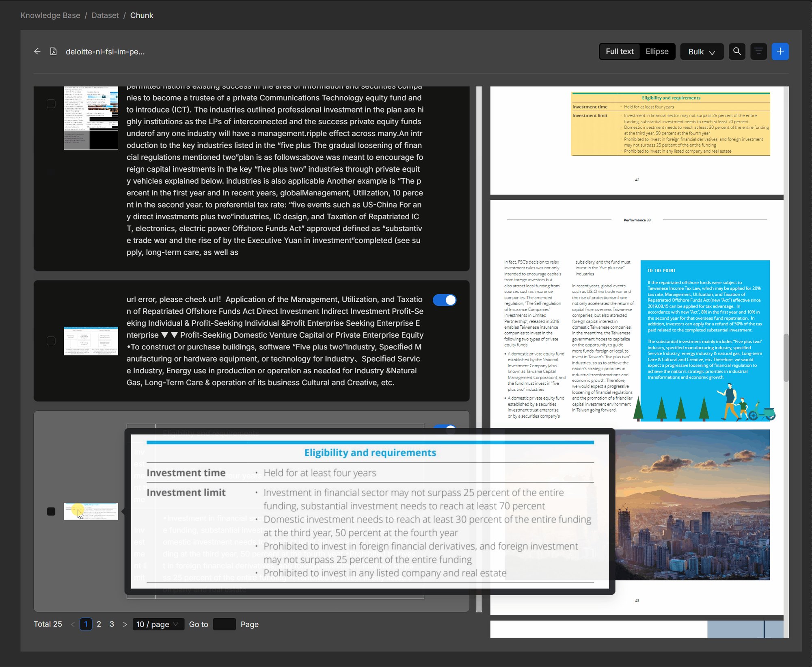Viewport: 812px width, 667px height.
Task: Click thumbnail of the Eligibility table chunk
Action: coord(91,511)
